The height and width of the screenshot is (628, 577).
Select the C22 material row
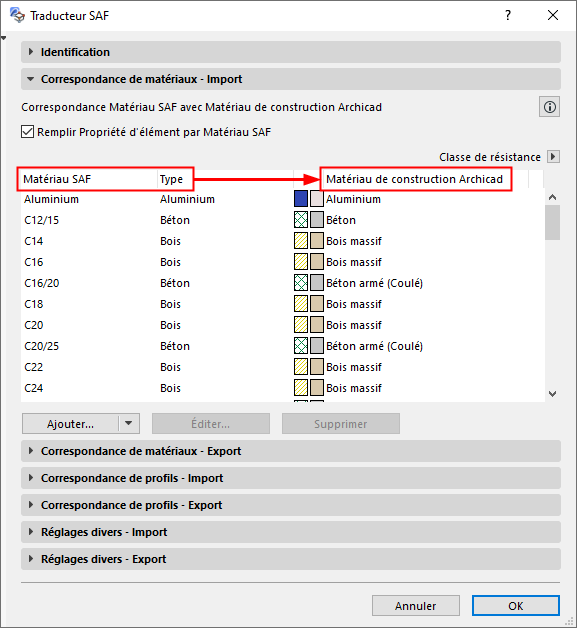point(283,367)
